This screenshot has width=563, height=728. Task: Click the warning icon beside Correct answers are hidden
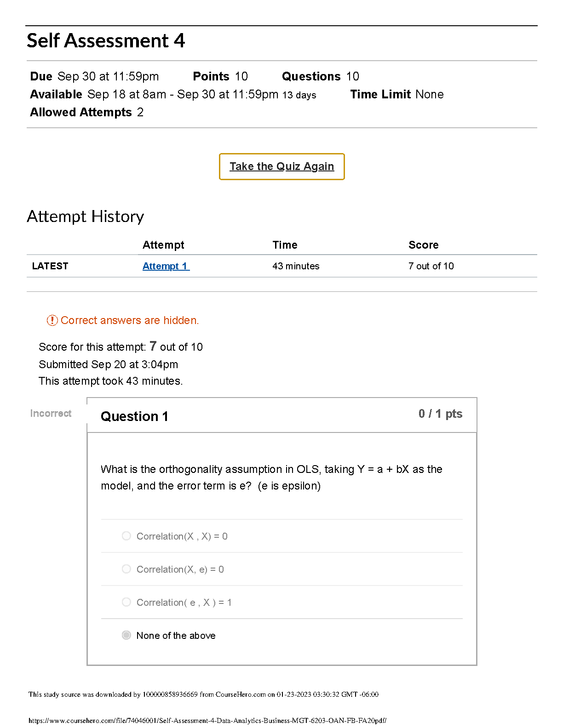pos(52,320)
